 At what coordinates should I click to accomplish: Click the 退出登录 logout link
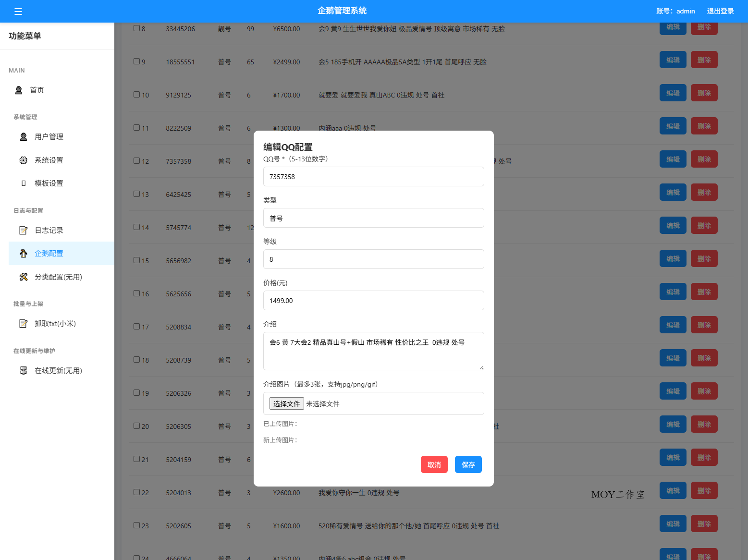click(720, 11)
